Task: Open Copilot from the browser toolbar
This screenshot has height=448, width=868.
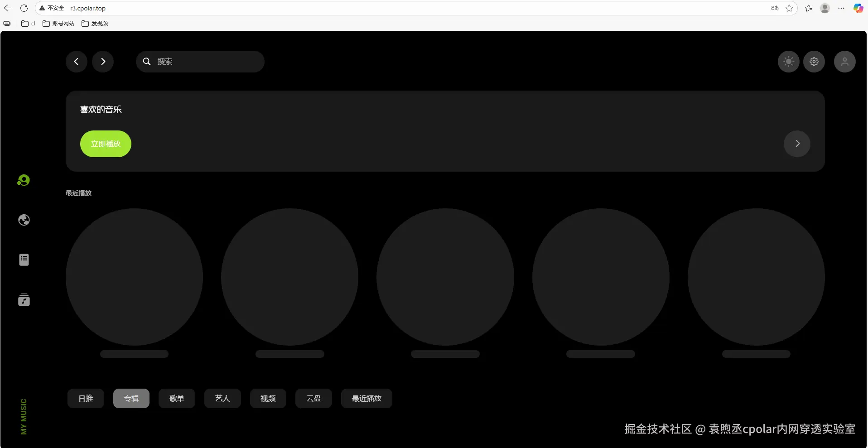Action: coord(858,8)
